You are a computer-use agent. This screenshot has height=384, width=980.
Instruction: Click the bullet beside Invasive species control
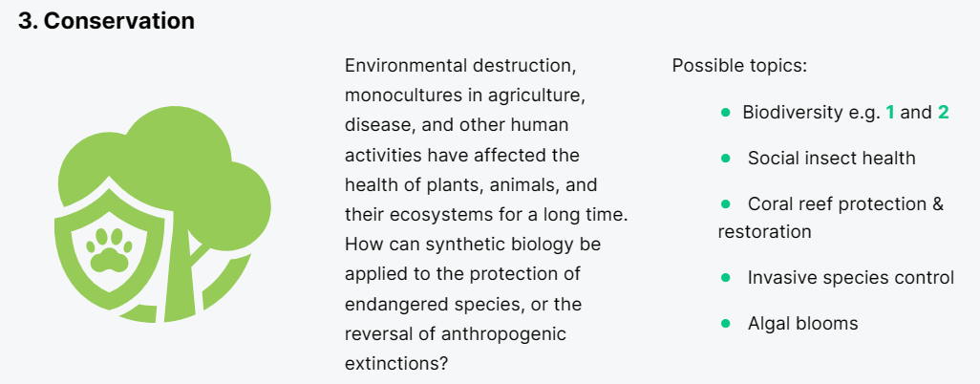pyautogui.click(x=726, y=277)
